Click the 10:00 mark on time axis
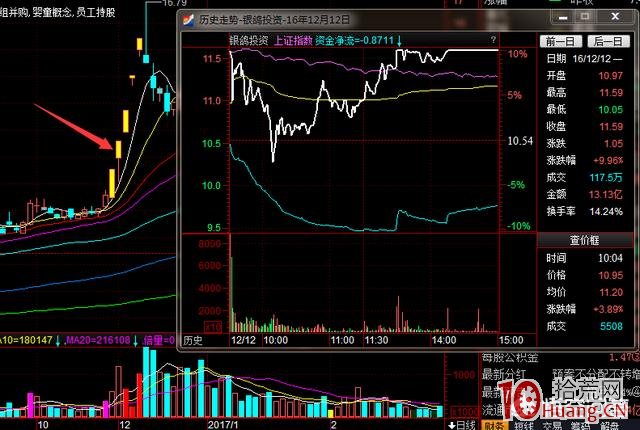 (276, 340)
